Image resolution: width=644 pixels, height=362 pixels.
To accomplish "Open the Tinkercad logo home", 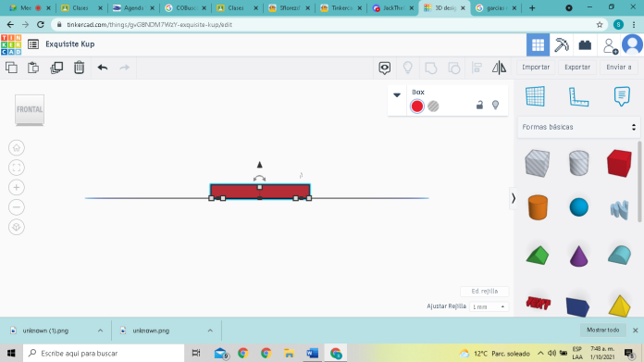I will click(x=11, y=44).
